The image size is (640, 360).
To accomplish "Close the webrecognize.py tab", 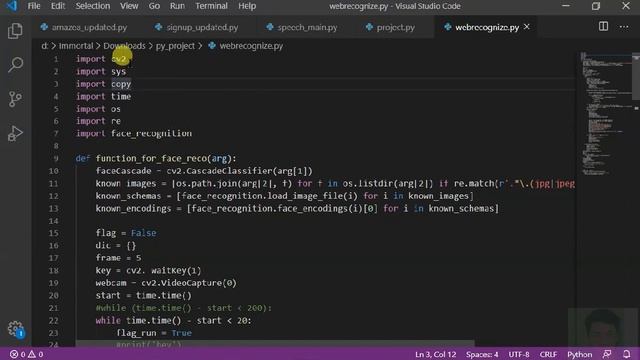I will (527, 27).
